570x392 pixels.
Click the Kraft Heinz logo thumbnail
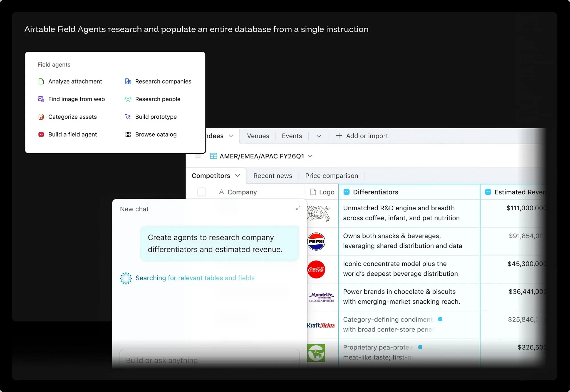pyautogui.click(x=321, y=325)
